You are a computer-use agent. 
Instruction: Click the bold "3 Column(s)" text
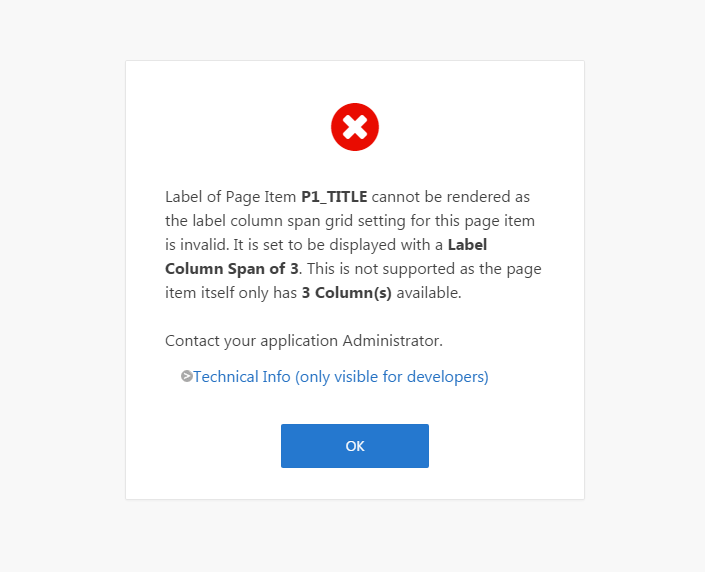(x=349, y=293)
